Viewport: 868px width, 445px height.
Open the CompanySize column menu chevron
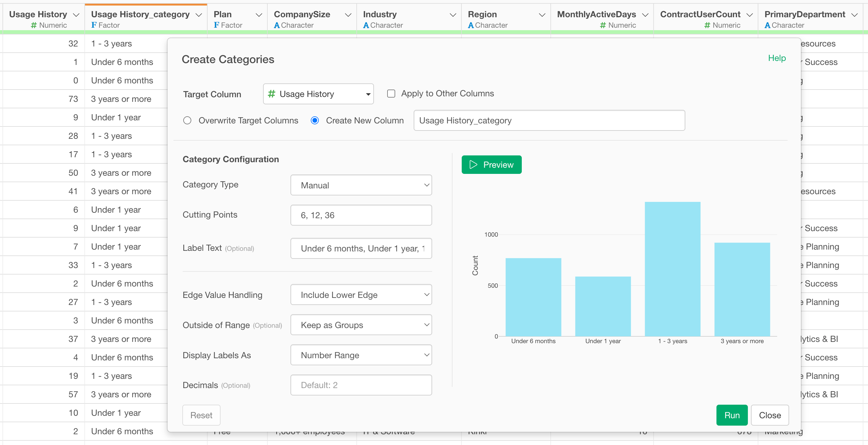coord(348,15)
